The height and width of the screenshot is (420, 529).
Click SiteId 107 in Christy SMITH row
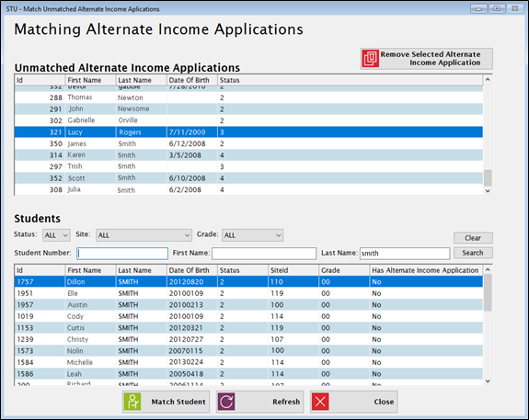[x=277, y=339]
